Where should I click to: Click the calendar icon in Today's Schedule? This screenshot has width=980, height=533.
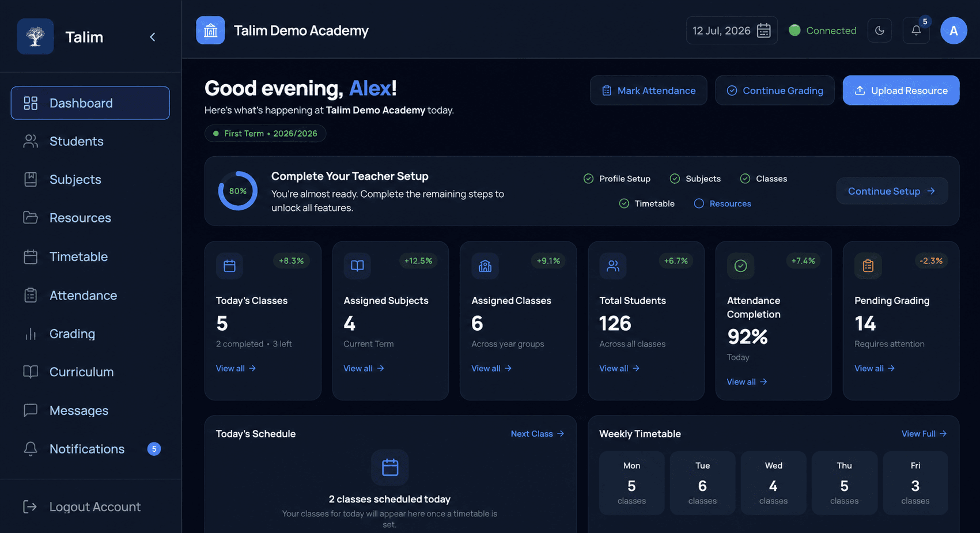pyautogui.click(x=390, y=467)
